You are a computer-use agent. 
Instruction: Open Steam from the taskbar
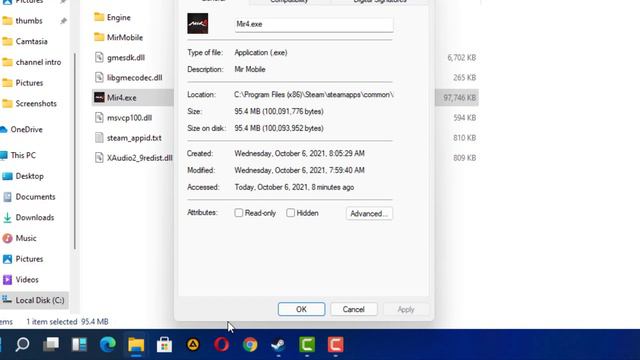pos(278,345)
